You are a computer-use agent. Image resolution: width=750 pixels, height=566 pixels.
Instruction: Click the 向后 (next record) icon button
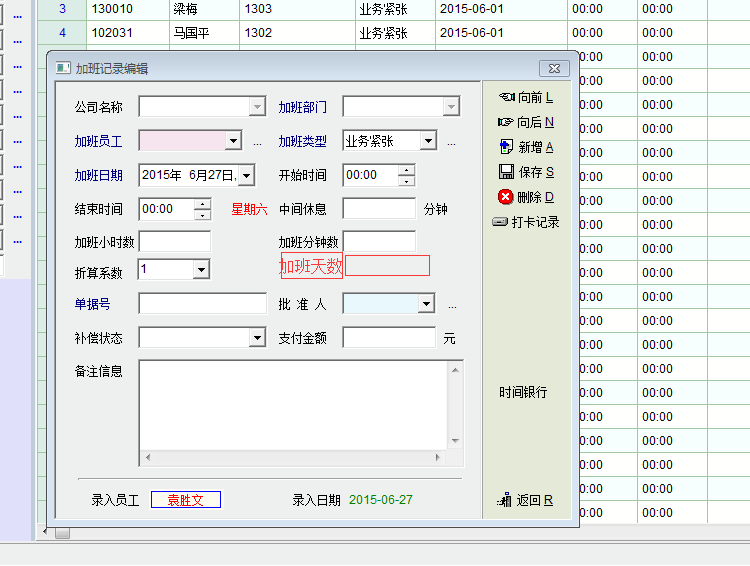525,122
